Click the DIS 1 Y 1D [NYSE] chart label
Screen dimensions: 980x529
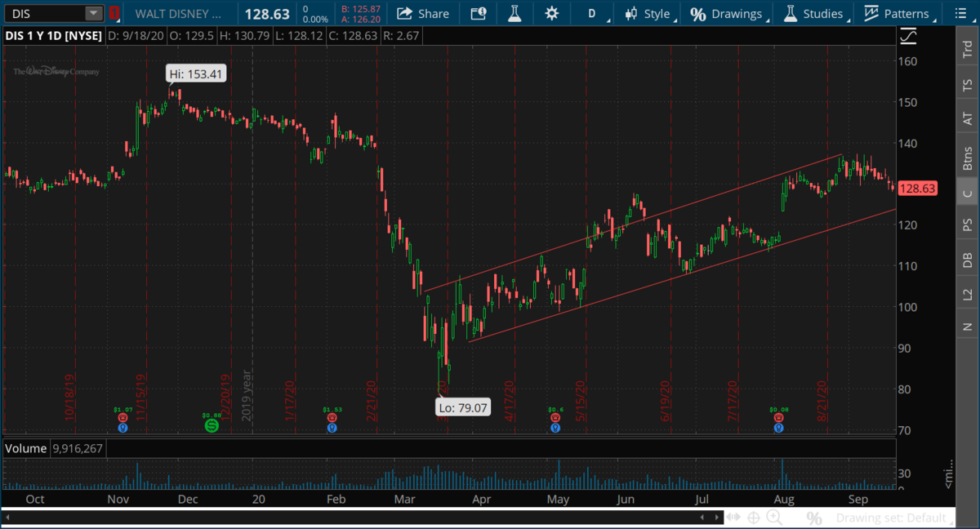pyautogui.click(x=52, y=36)
